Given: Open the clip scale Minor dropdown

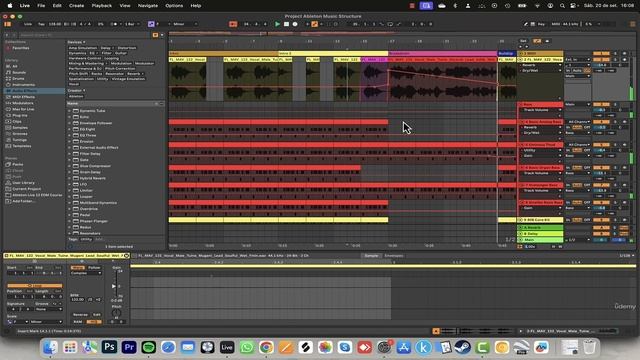Looking at the screenshot, I should coord(46,322).
